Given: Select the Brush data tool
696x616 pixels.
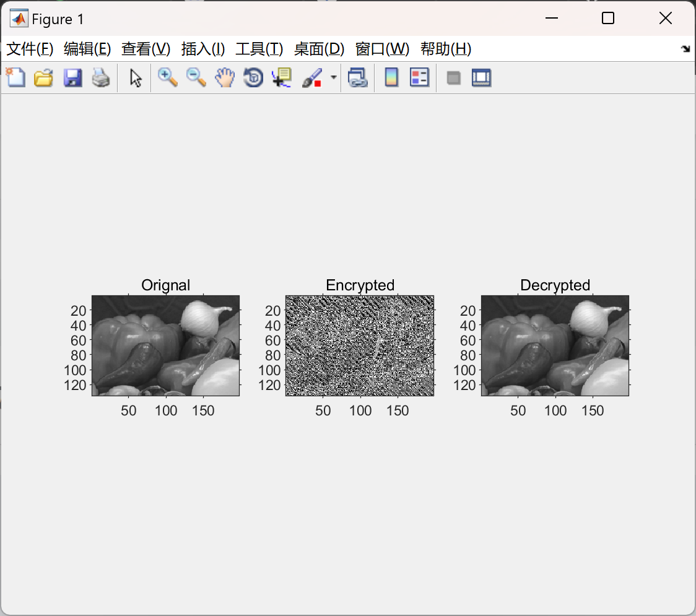Looking at the screenshot, I should click(x=312, y=77).
